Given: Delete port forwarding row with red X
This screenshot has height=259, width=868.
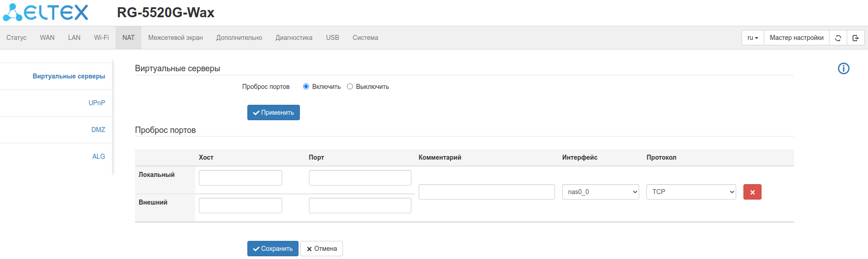Looking at the screenshot, I should coord(752,192).
